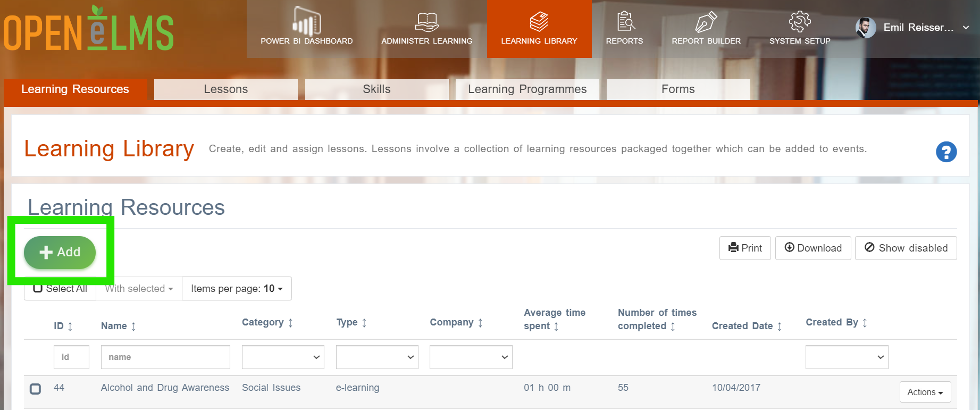
Task: Sort by Created By arrows
Action: pyautogui.click(x=865, y=322)
